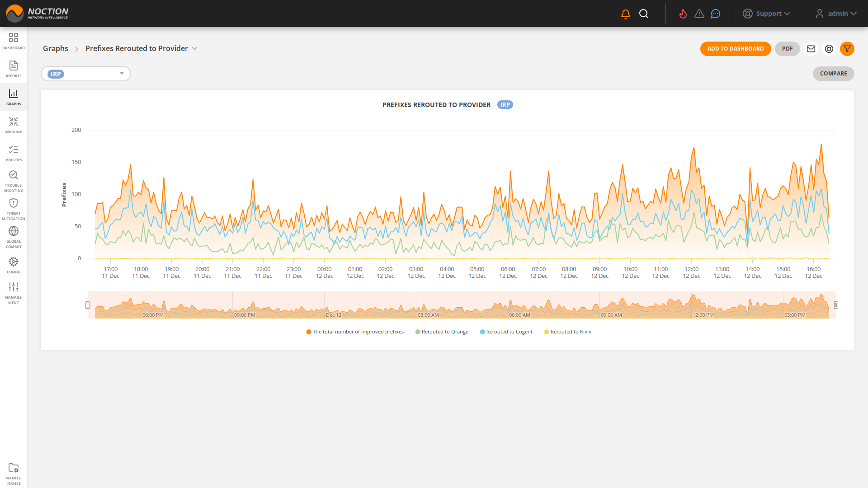Screen dimensions: 868x488
Task: Grab the left range slider handle
Action: [88, 305]
